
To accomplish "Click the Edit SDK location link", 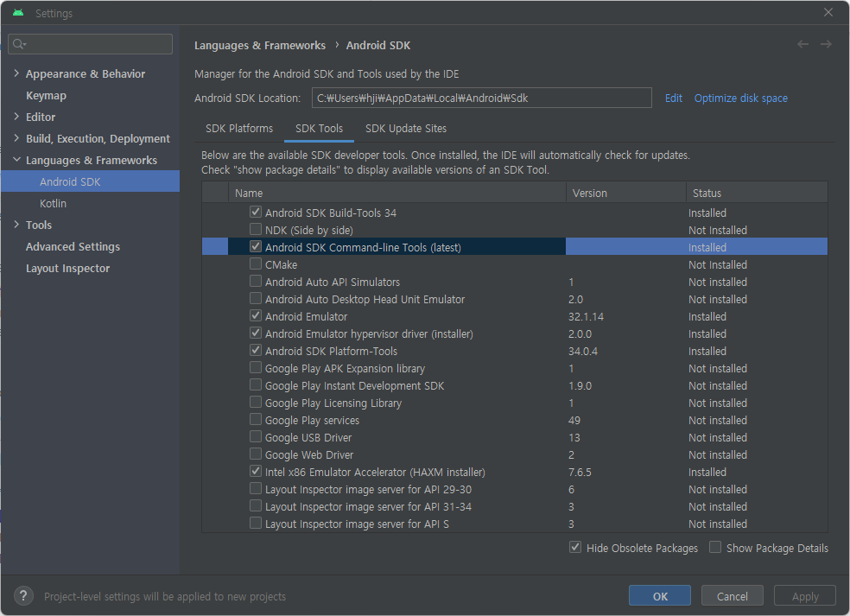I will [x=673, y=98].
